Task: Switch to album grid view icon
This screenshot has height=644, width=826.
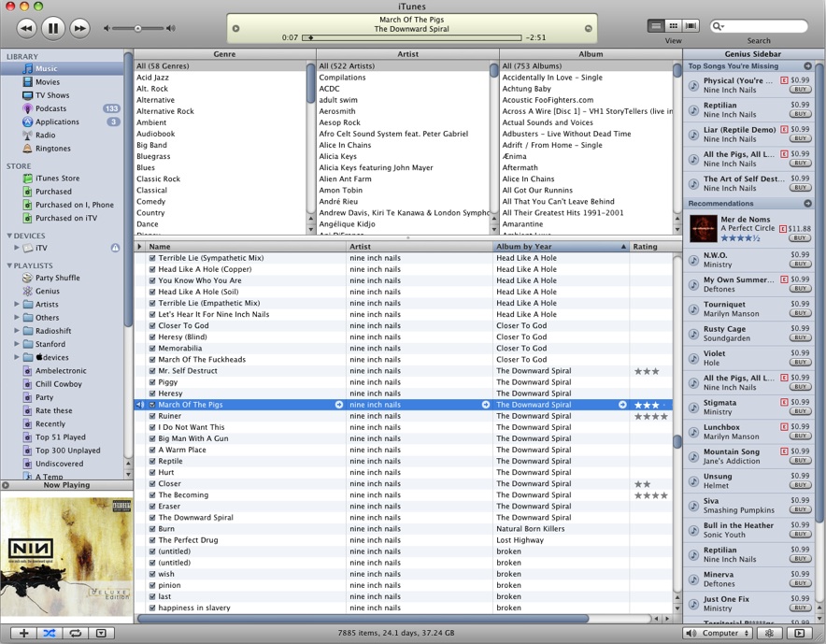Action: click(674, 25)
